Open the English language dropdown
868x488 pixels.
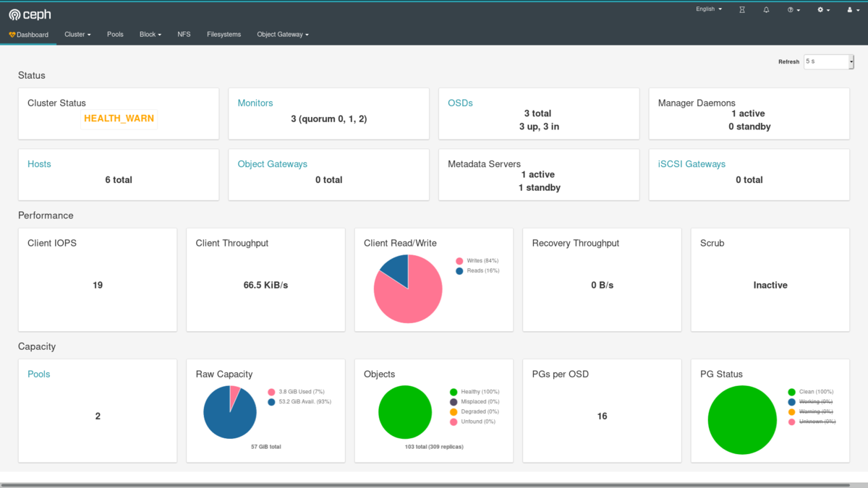click(709, 9)
